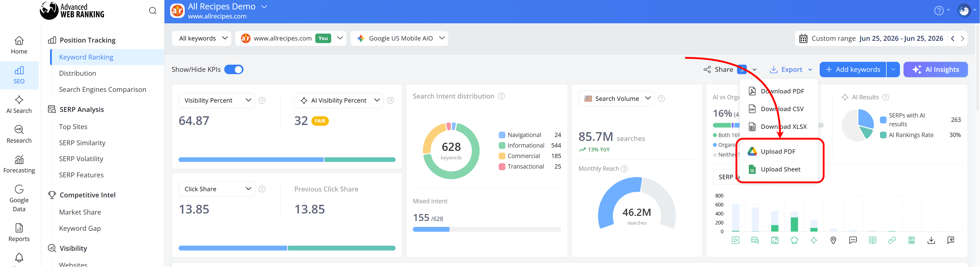980x267 pixels.
Task: Toggle SERPs with AI results legend item
Action: coord(920,120)
